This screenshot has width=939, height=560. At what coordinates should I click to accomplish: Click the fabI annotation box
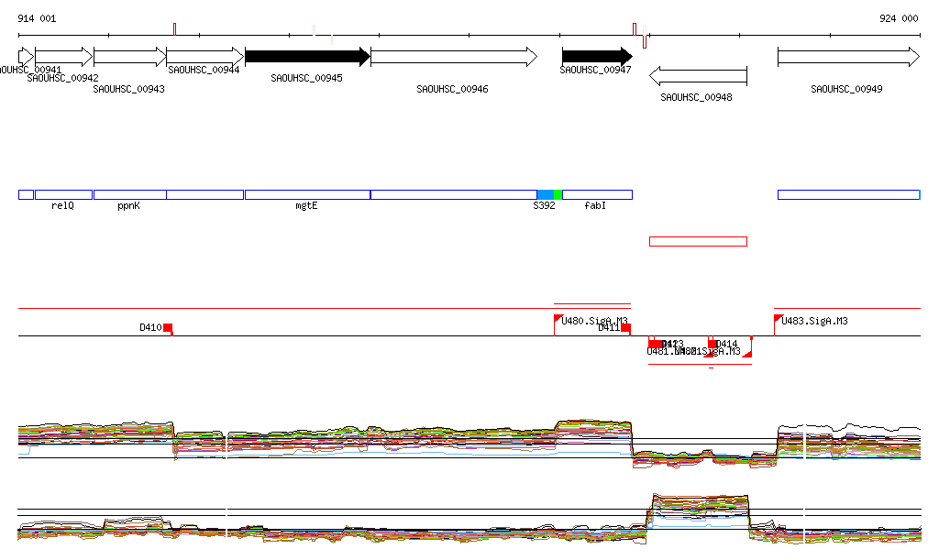[x=597, y=194]
